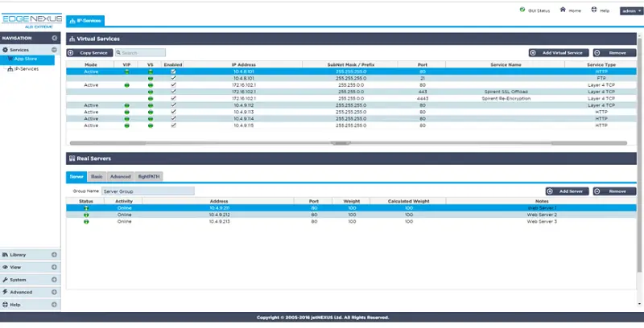
Task: Toggle Enabled checkbox for 10.4.8.101 port 21
Action: point(173,78)
